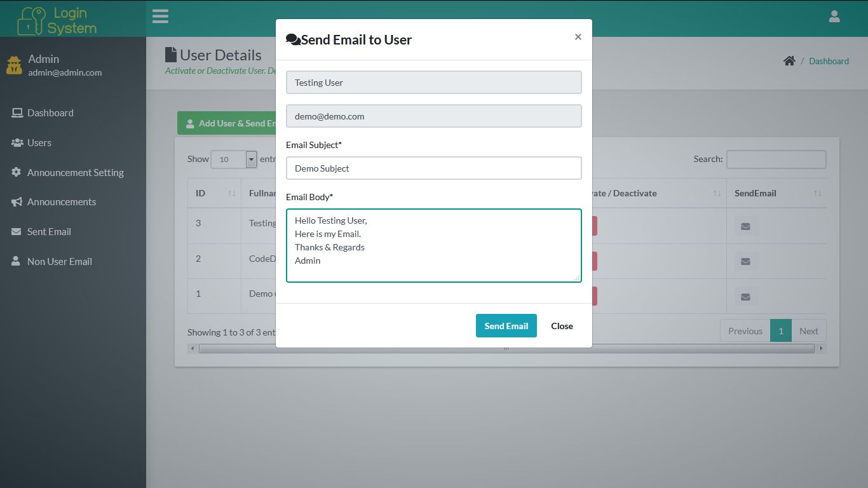The width and height of the screenshot is (868, 488).
Task: Select the Non User Email person icon
Action: coord(17,261)
